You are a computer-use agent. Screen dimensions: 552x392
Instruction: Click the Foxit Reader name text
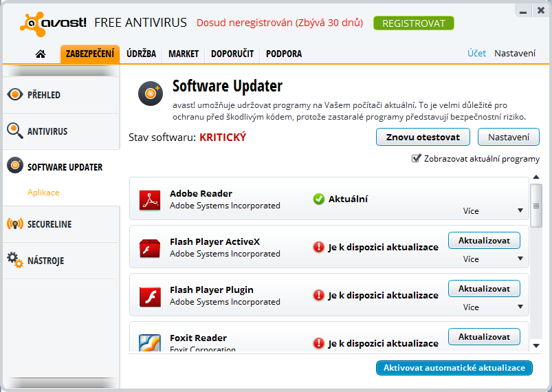198,338
